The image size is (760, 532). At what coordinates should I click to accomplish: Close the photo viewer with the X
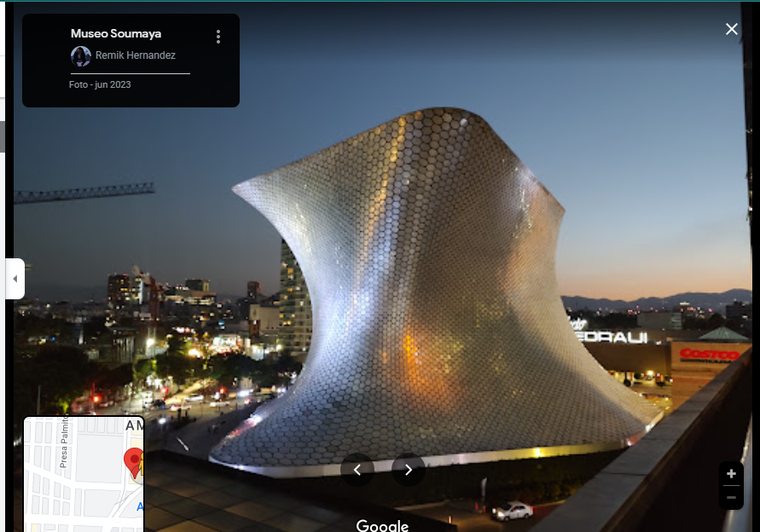tap(731, 29)
